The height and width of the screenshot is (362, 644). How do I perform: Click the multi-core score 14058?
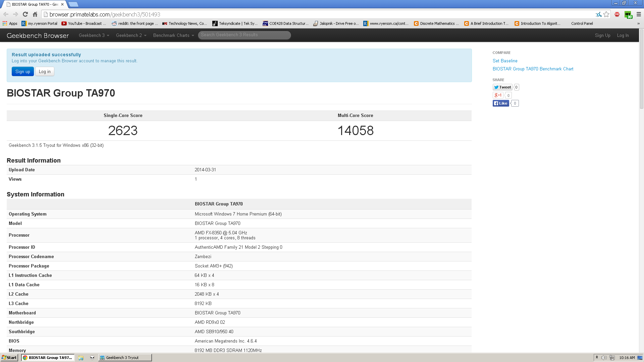[356, 130]
